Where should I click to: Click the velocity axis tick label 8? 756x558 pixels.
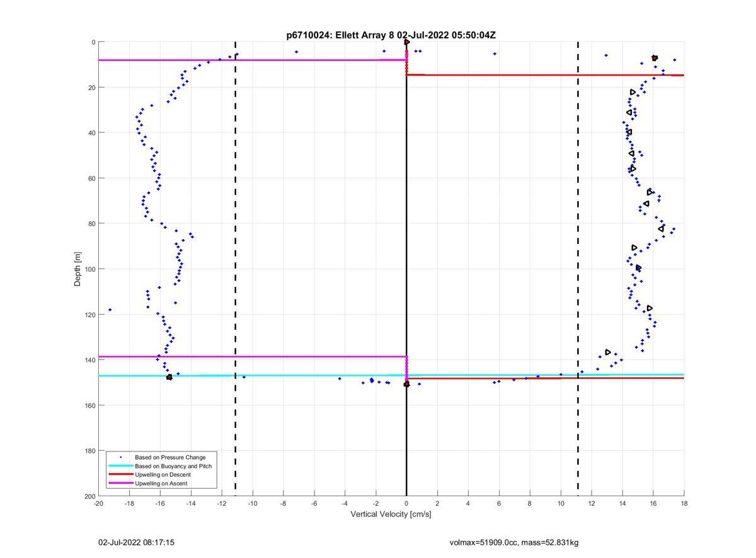click(x=530, y=503)
